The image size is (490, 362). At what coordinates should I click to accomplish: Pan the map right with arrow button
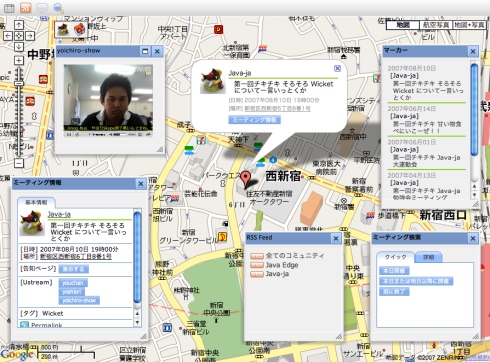click(x=30, y=36)
